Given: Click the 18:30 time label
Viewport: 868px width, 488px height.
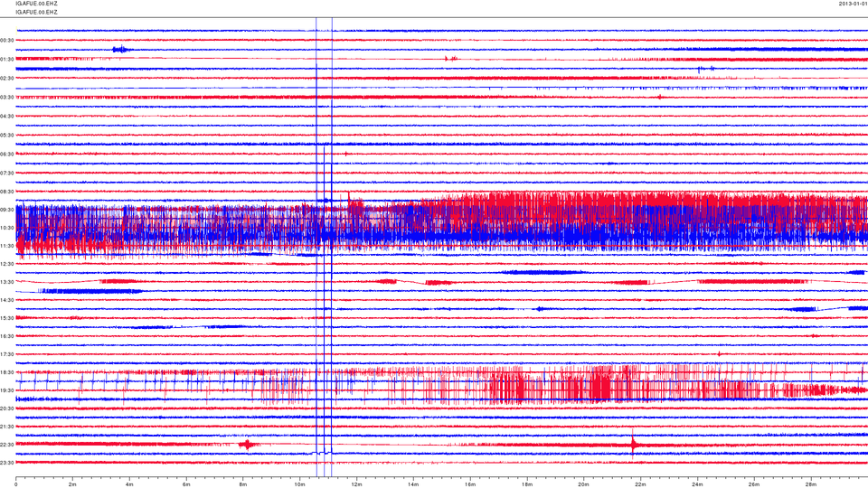Looking at the screenshot, I should coord(7,372).
